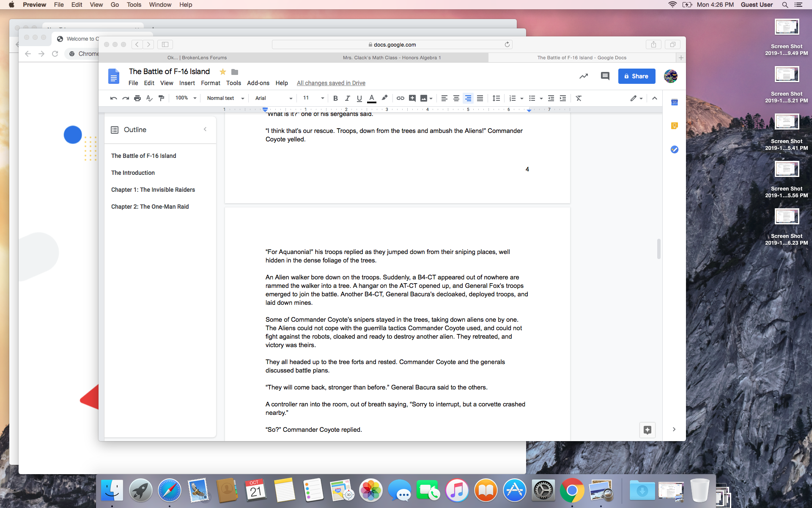This screenshot has height=508, width=812.
Task: Open Normal text style dropdown
Action: (x=226, y=98)
